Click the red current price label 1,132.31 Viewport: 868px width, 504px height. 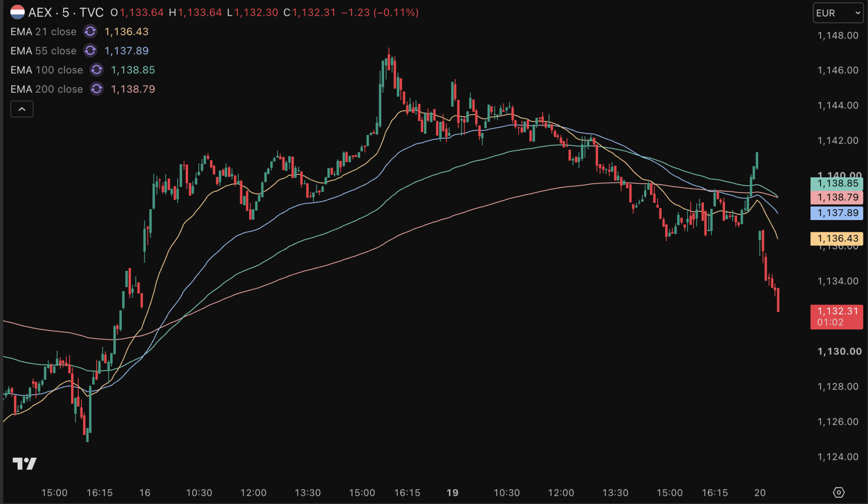click(837, 317)
